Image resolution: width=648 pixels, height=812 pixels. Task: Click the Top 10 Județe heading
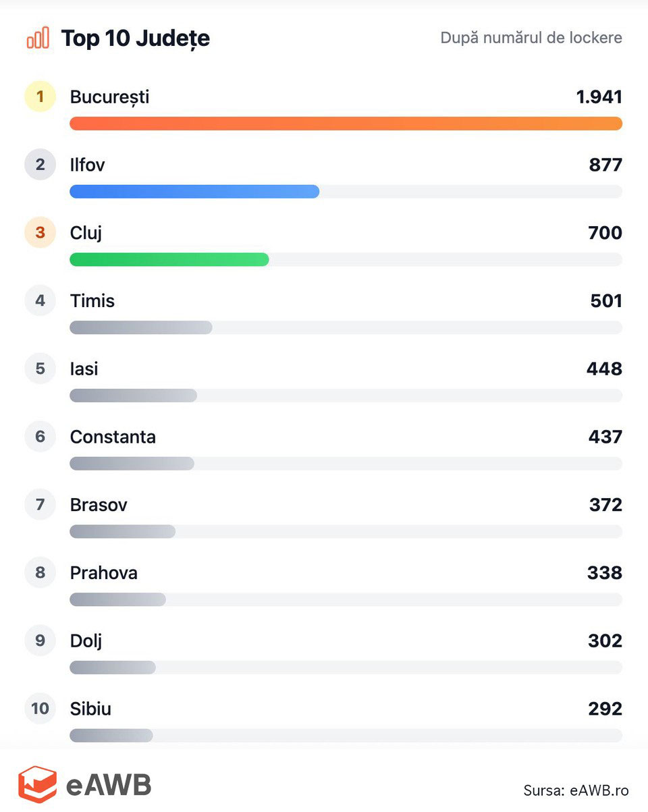click(x=135, y=38)
